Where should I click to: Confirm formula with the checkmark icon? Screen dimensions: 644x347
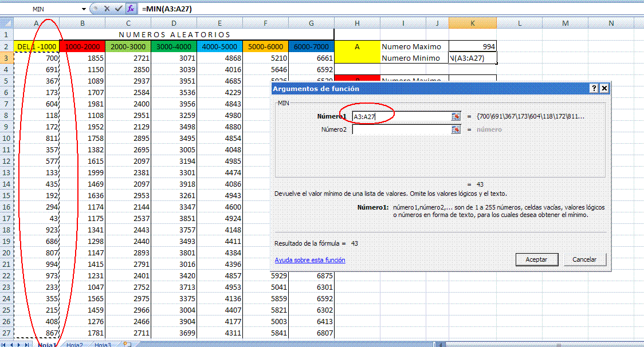[118, 9]
